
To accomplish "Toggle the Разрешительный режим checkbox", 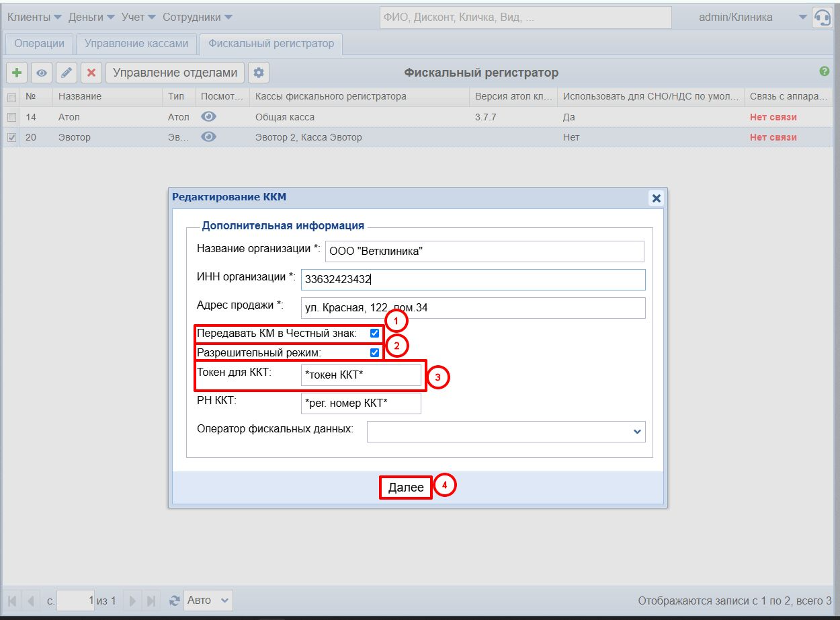I will 374,352.
